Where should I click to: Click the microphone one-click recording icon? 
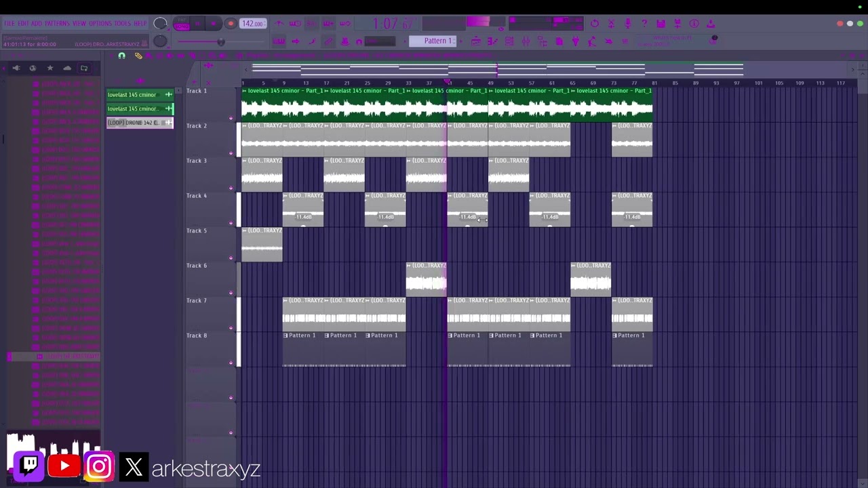point(627,23)
